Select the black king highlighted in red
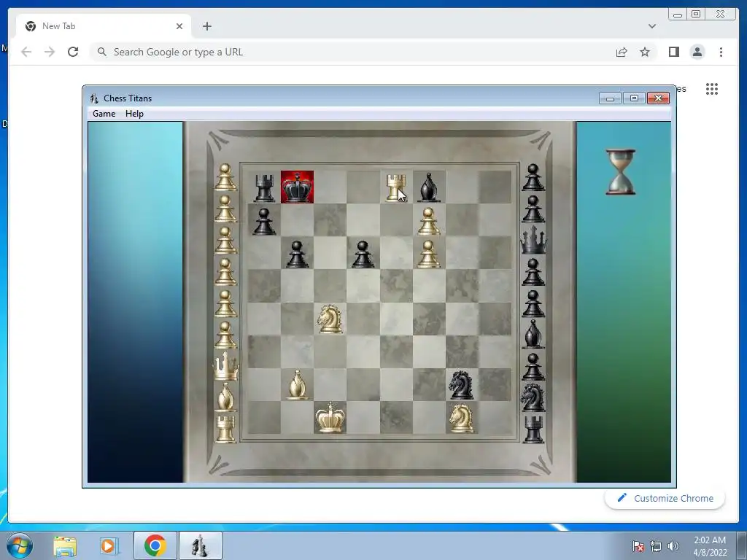The image size is (747, 560). pyautogui.click(x=298, y=187)
